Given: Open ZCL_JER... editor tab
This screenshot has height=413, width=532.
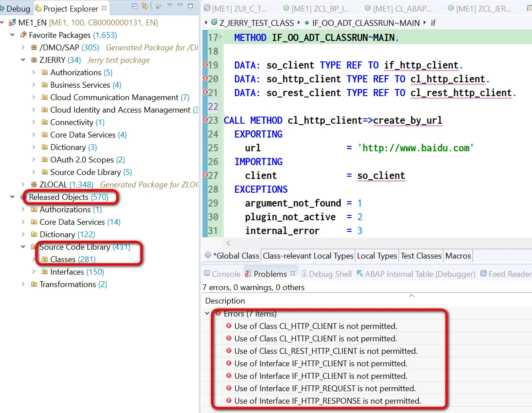Looking at the screenshot, I should tap(479, 9).
